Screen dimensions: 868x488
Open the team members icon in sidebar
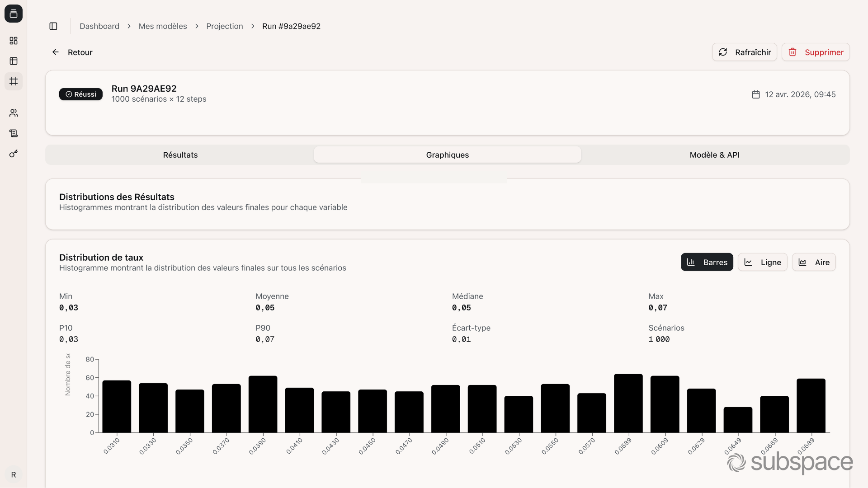[x=14, y=113]
